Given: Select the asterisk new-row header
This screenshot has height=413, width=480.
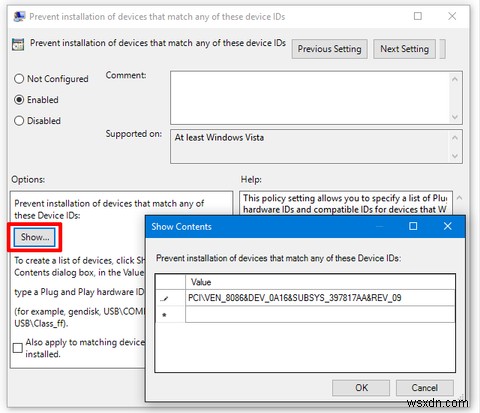Looking at the screenshot, I should (170, 314).
